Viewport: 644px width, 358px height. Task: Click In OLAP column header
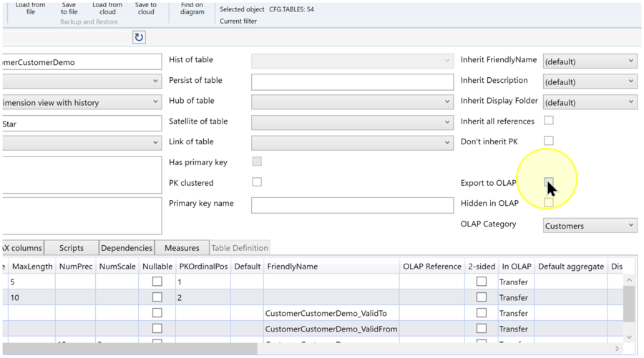coord(516,266)
